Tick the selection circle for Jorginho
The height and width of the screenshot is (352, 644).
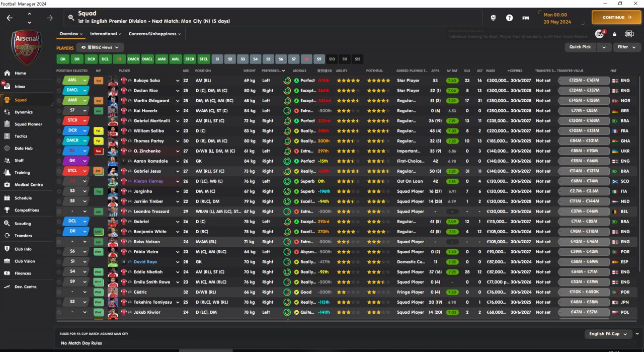(x=59, y=191)
